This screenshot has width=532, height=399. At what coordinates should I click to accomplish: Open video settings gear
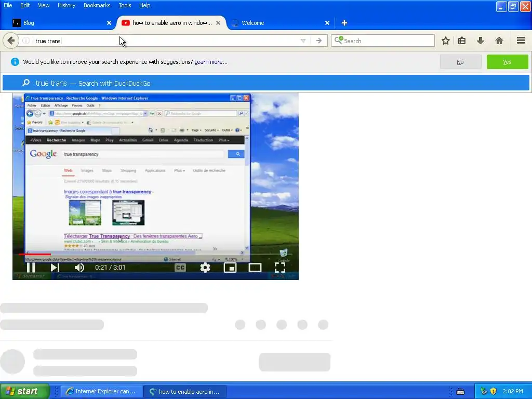coord(205,268)
